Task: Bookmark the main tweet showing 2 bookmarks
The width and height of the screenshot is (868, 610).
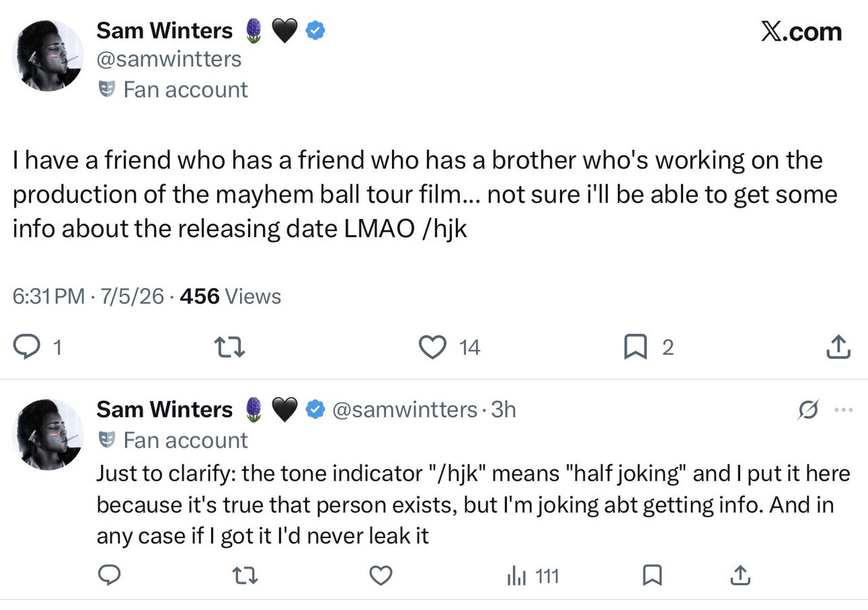Action: pyautogui.click(x=635, y=347)
